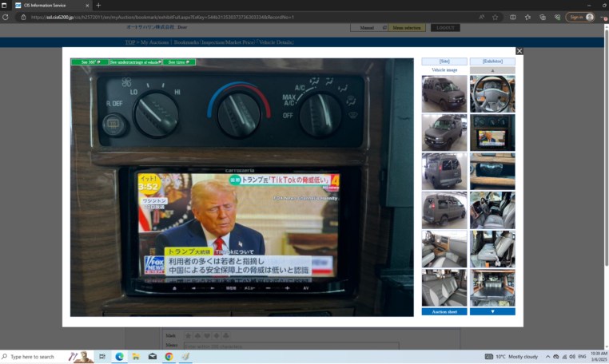Select front-right exterior van thumbnail
Viewport: 609px width, 364px height.
tap(444, 94)
